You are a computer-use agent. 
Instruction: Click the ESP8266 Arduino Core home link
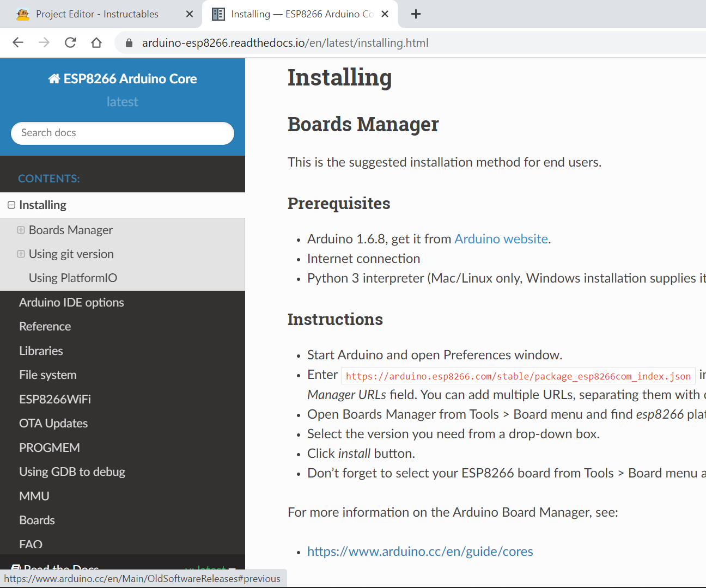click(x=123, y=79)
